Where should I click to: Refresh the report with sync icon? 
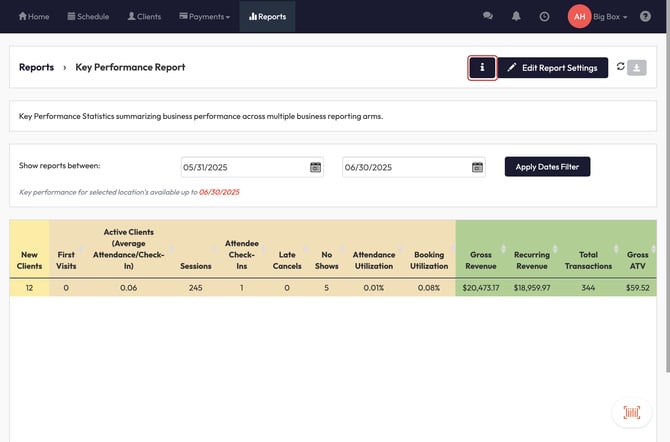620,67
